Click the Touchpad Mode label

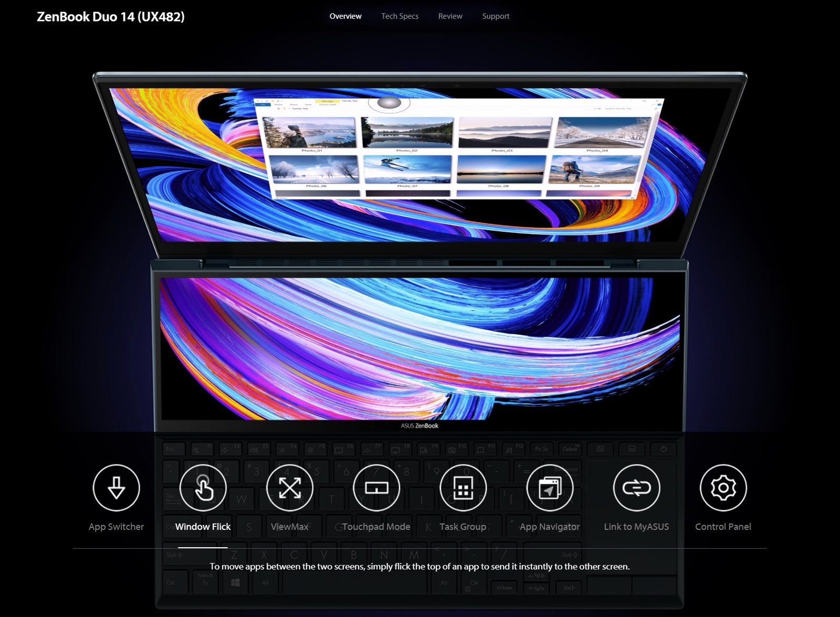tap(376, 527)
